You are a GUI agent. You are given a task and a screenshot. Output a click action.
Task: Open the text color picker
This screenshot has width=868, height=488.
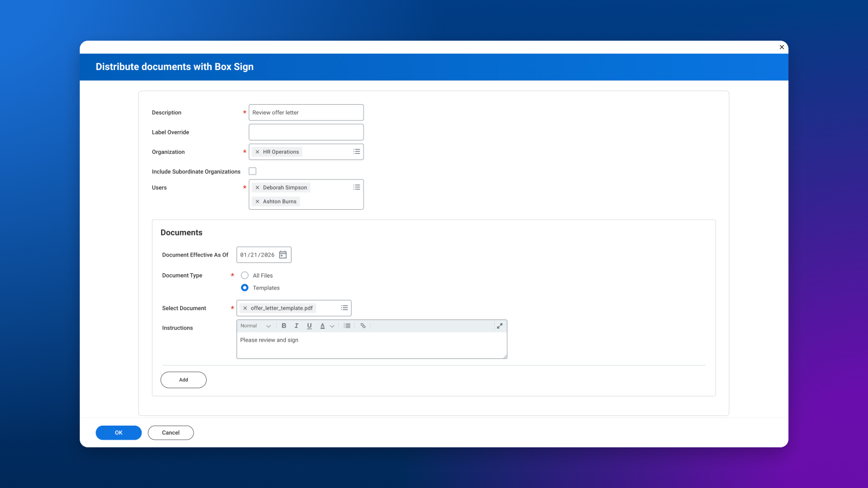[x=327, y=326]
